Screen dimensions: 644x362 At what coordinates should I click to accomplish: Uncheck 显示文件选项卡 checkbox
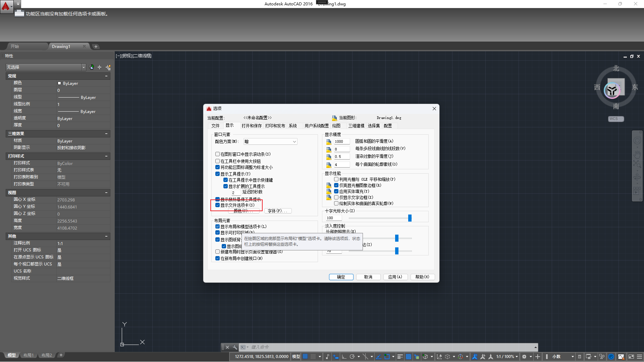click(x=217, y=205)
